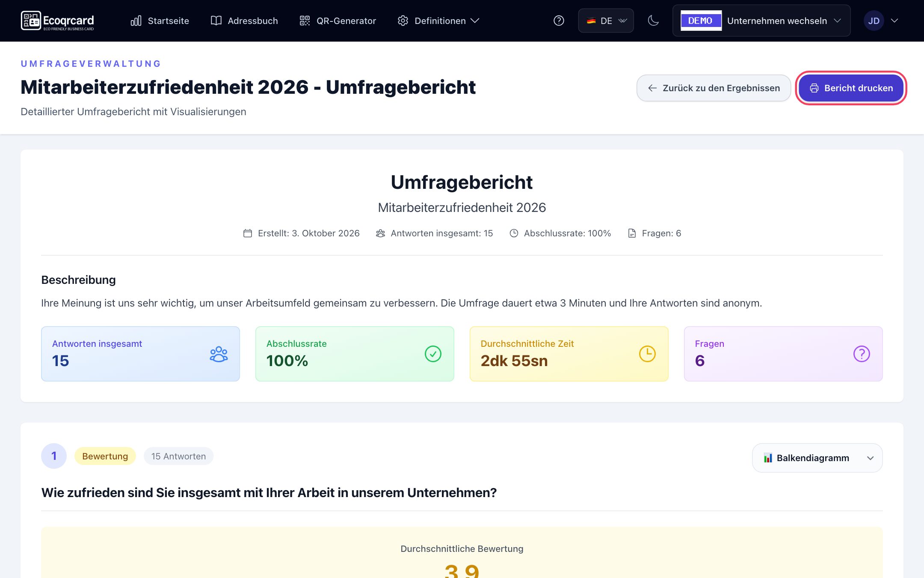Click the JD user avatar
The image size is (924, 578).
click(x=874, y=21)
